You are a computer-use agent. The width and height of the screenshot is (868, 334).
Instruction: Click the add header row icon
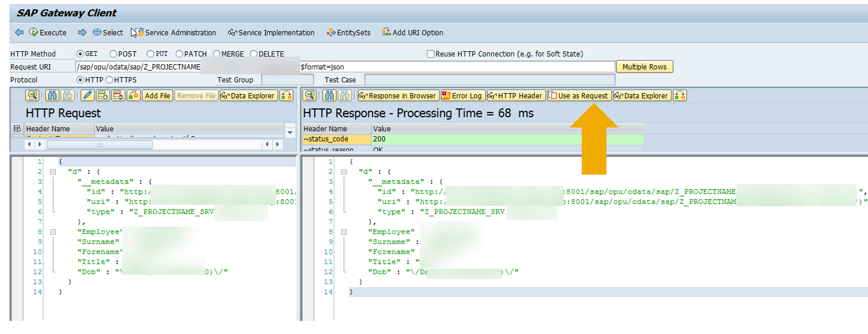pyautogui.click(x=103, y=96)
